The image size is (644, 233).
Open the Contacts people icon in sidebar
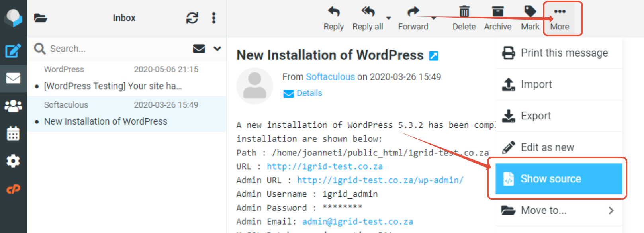tap(13, 106)
